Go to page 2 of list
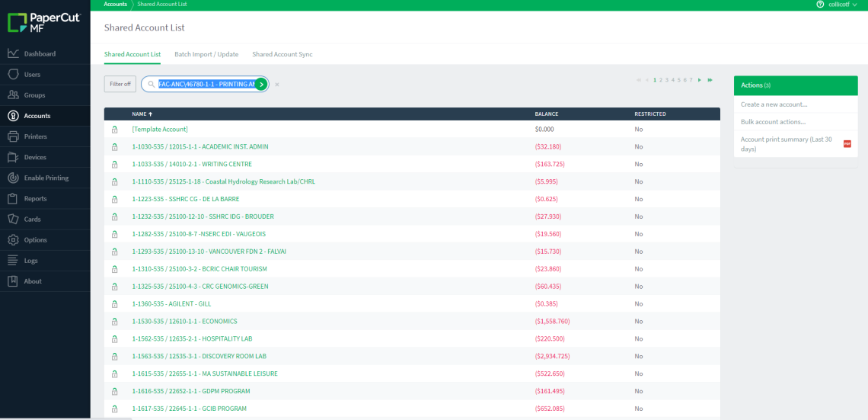868x420 pixels. (661, 80)
